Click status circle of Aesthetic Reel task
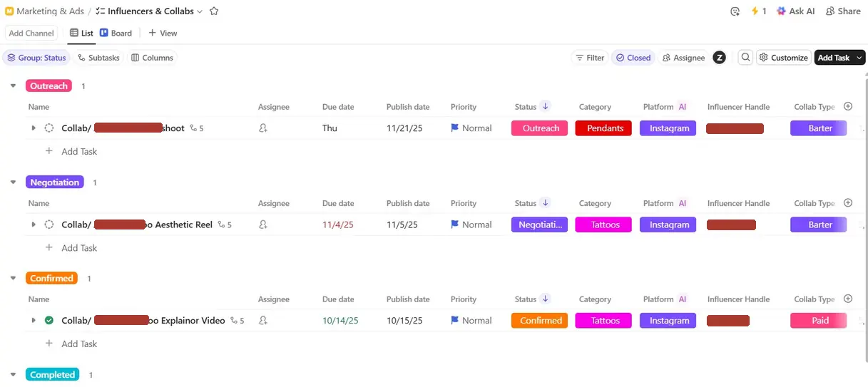Viewport: 868px width, 387px height. (x=49, y=225)
